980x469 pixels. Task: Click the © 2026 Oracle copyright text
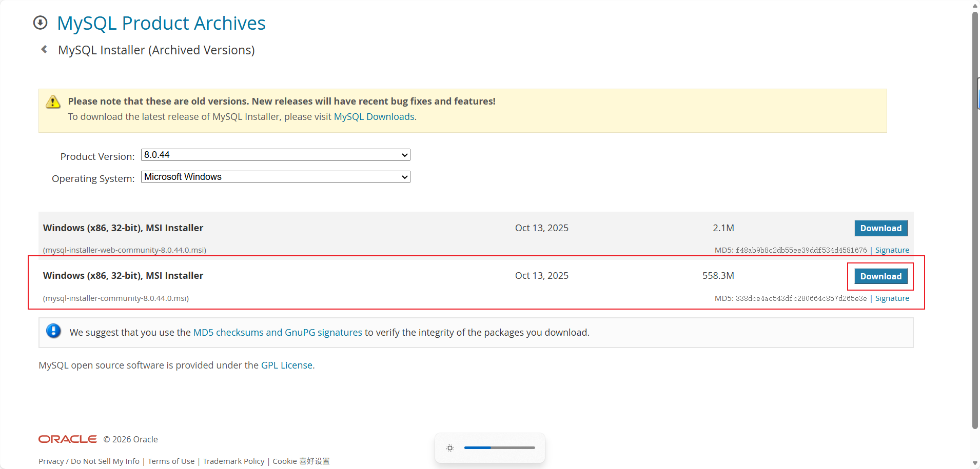131,440
